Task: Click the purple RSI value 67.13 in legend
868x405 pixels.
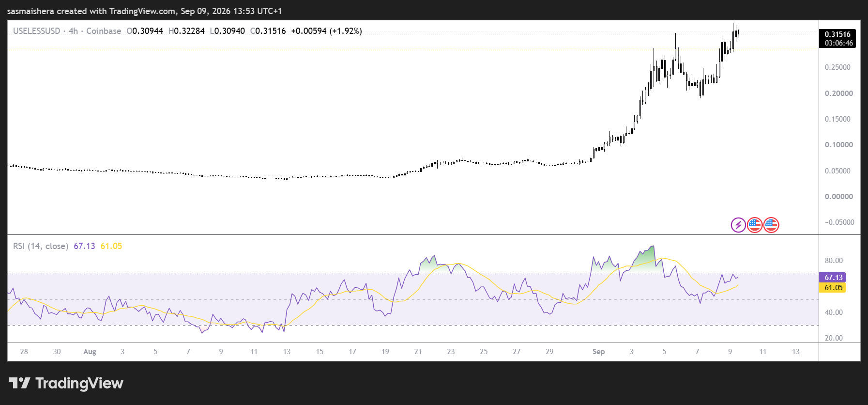Action: pyautogui.click(x=84, y=246)
